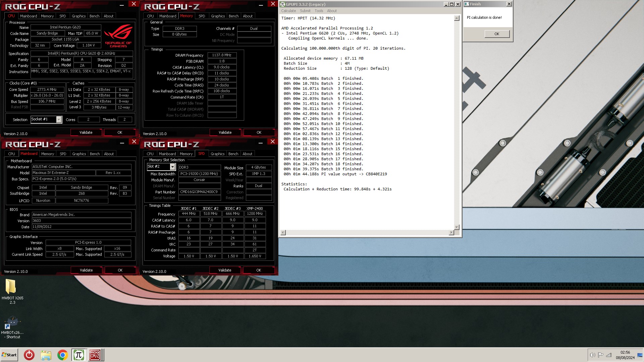Click OK in the Memory tab window
This screenshot has width=644, height=362.
coord(259,132)
